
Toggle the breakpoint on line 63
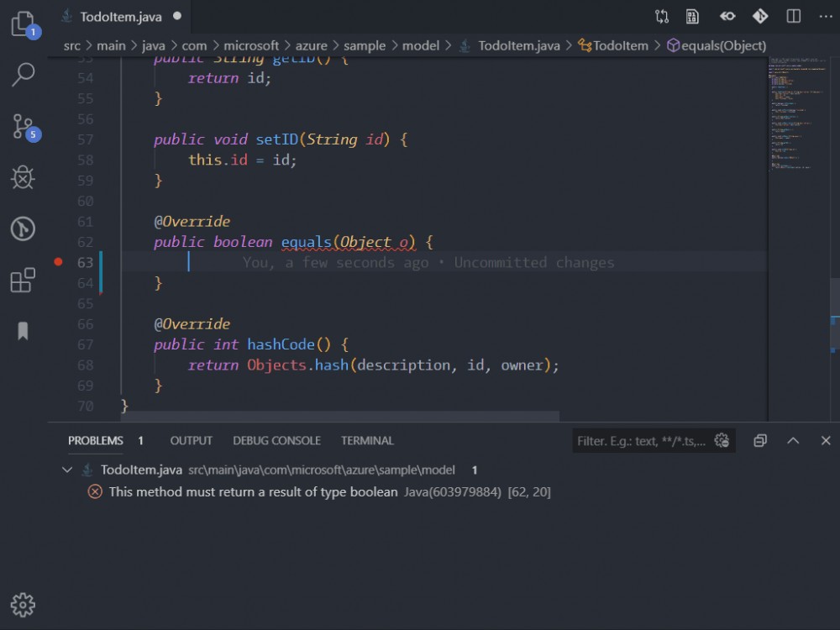[x=58, y=262]
